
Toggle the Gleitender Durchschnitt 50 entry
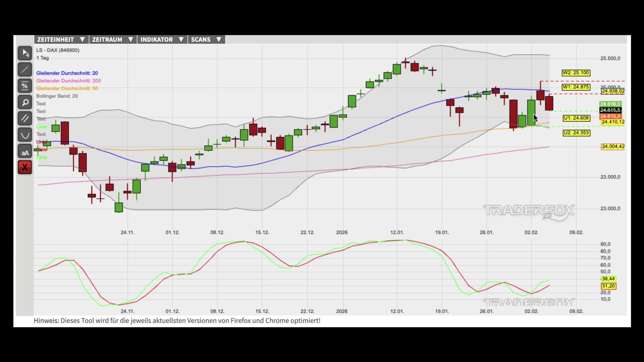(x=67, y=88)
